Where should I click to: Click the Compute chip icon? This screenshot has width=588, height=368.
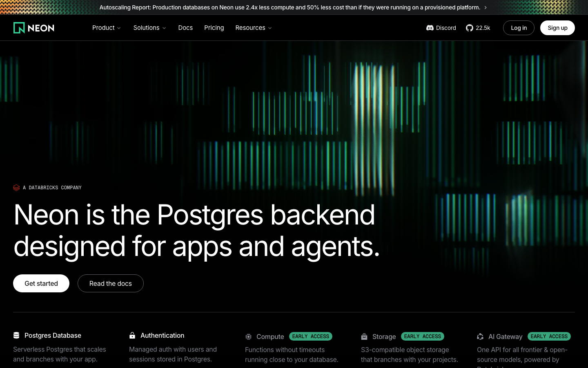pyautogui.click(x=248, y=337)
